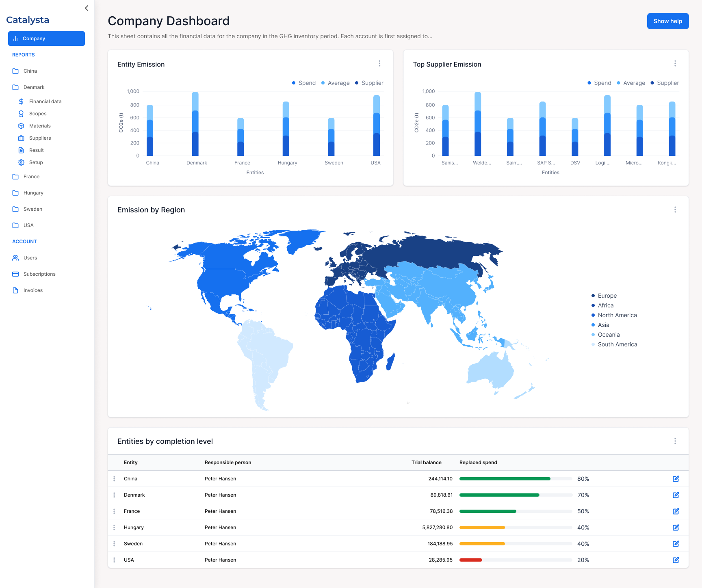Click the Financial data dollar icon
702x588 pixels.
[x=21, y=102]
